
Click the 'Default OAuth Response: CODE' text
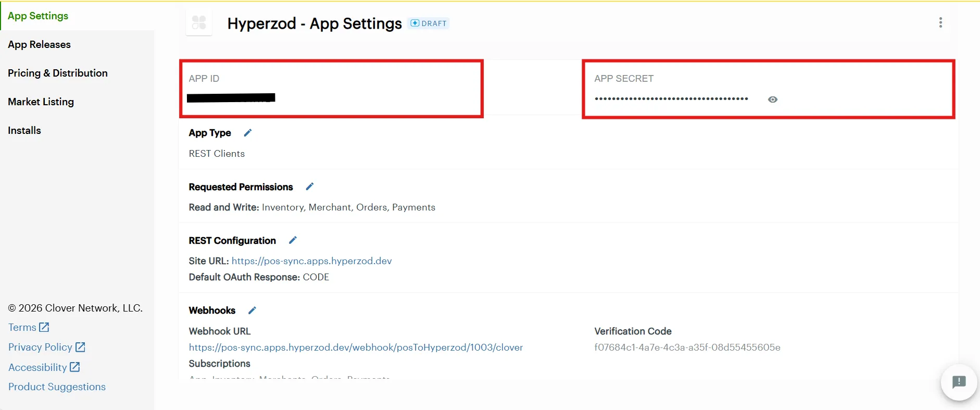coord(259,277)
